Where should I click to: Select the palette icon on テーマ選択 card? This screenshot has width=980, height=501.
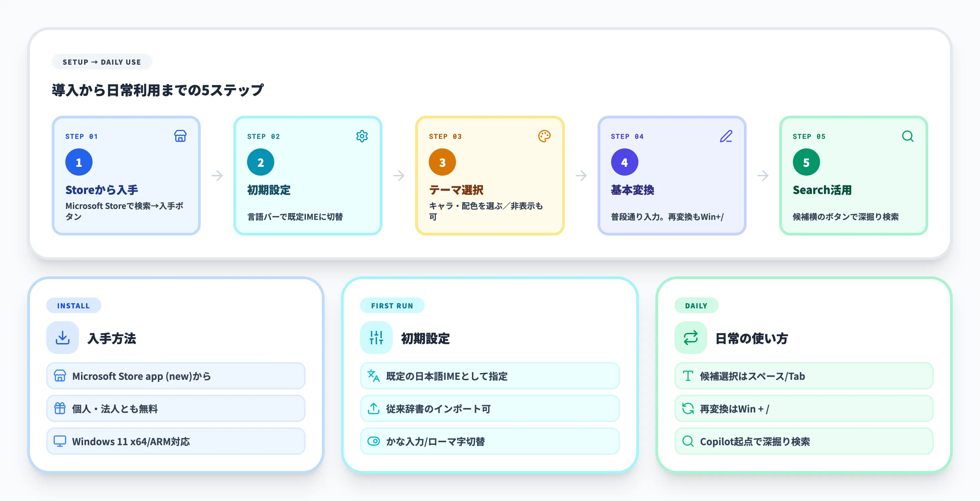[545, 136]
